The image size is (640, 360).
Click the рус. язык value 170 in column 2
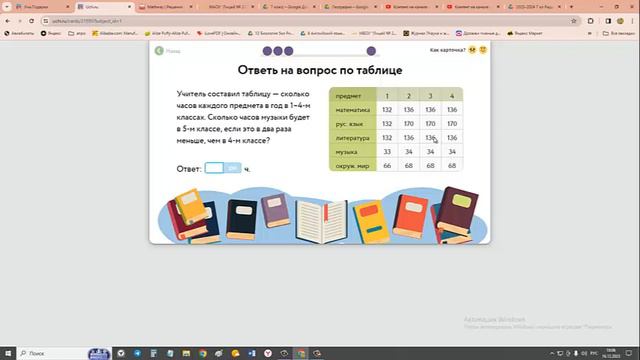(x=409, y=124)
